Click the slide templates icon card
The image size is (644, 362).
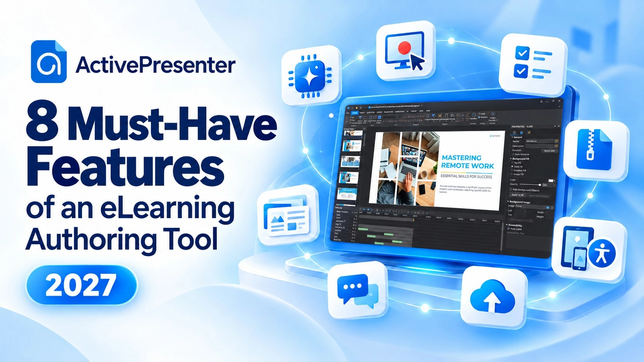(x=287, y=215)
